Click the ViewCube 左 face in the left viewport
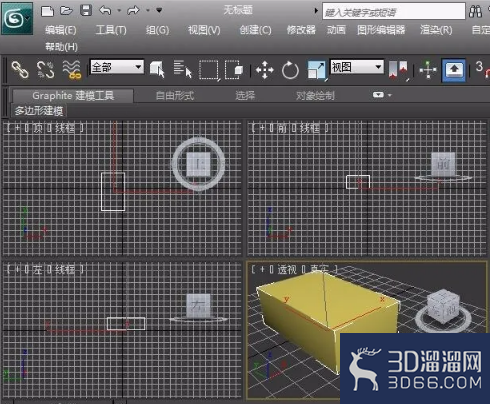Image resolution: width=490 pixels, height=404 pixels. point(198,306)
